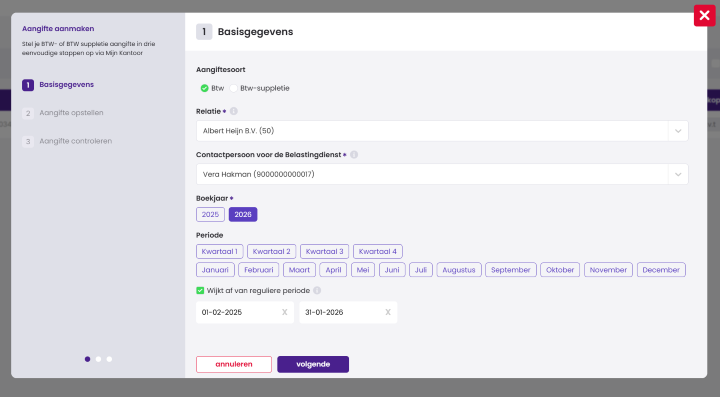720x397 pixels.
Task: Clear the end date 31-01-2026 with X
Action: point(388,312)
